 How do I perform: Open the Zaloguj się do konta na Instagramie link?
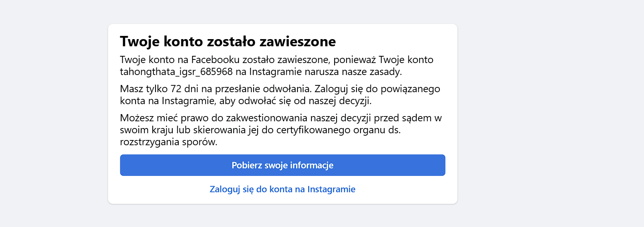tap(282, 189)
